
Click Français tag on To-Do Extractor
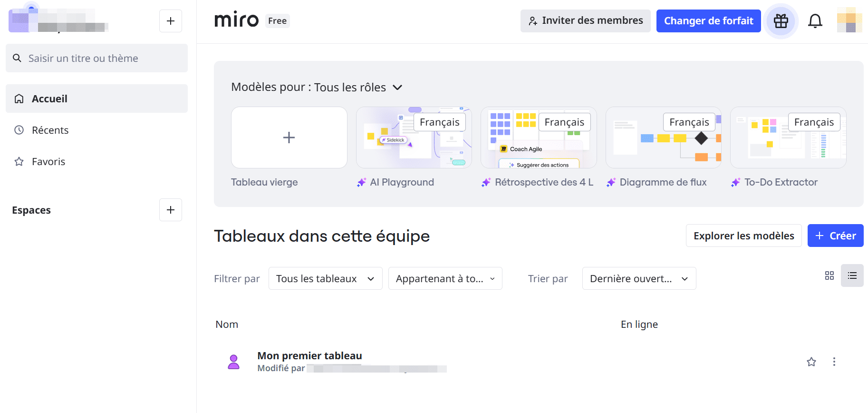814,122
